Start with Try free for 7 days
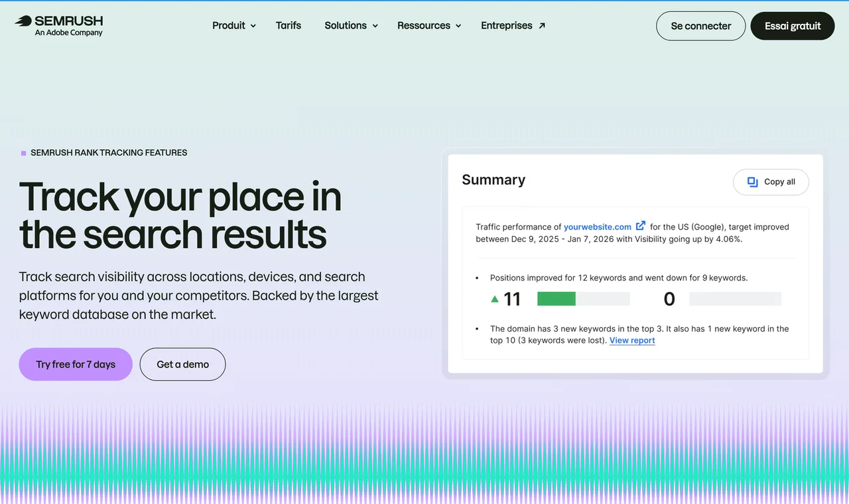Image resolution: width=849 pixels, height=504 pixels. [x=76, y=364]
